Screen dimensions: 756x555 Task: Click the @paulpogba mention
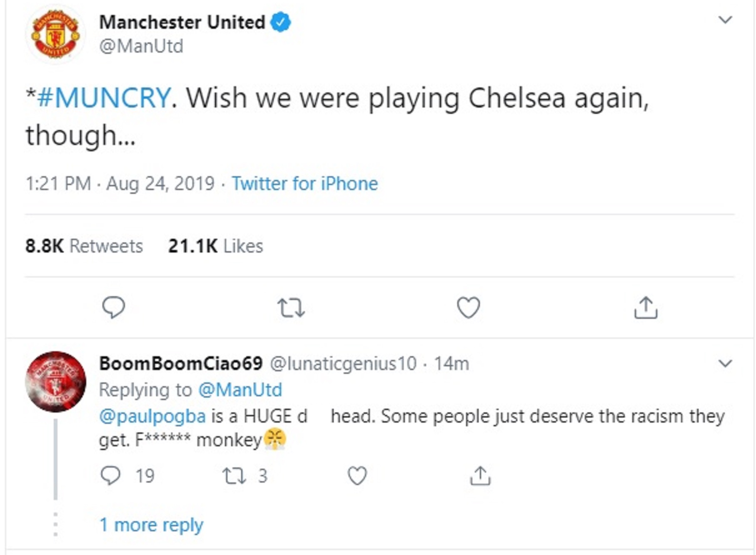click(x=152, y=416)
